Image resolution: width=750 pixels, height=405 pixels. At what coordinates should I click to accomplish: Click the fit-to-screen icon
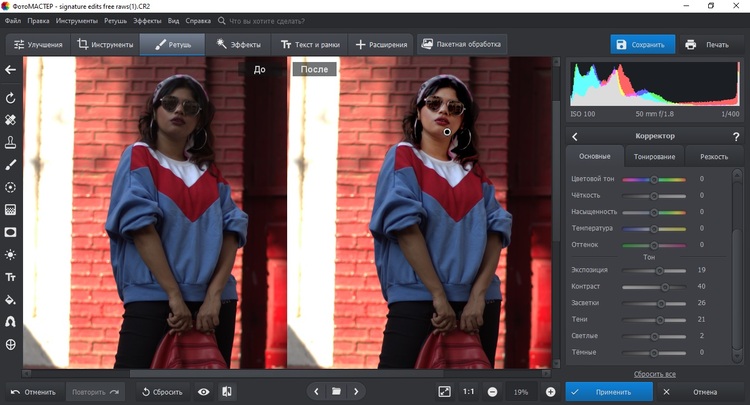click(x=444, y=391)
